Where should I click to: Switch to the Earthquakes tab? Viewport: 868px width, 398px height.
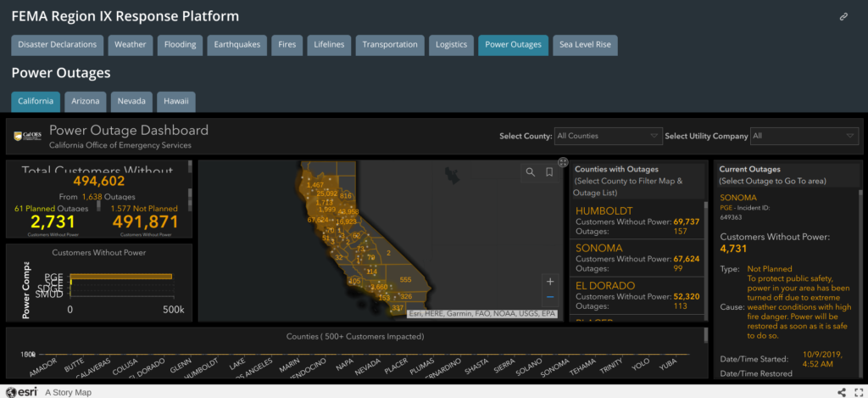click(x=238, y=44)
